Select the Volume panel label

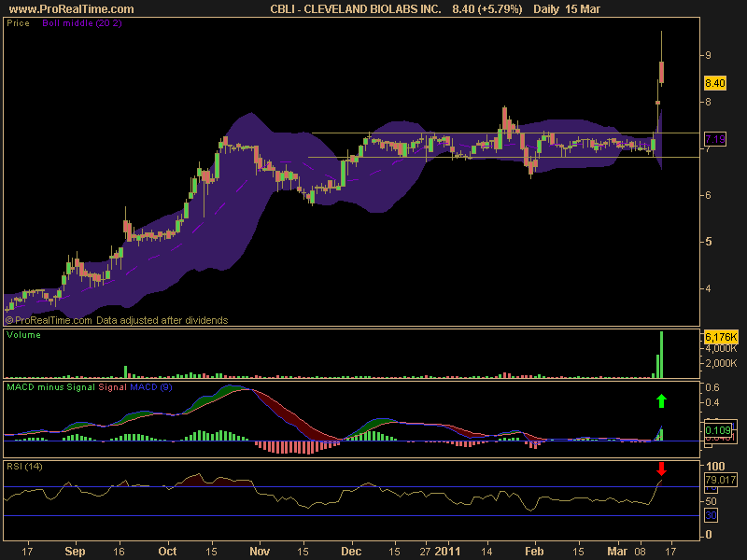click(24, 335)
